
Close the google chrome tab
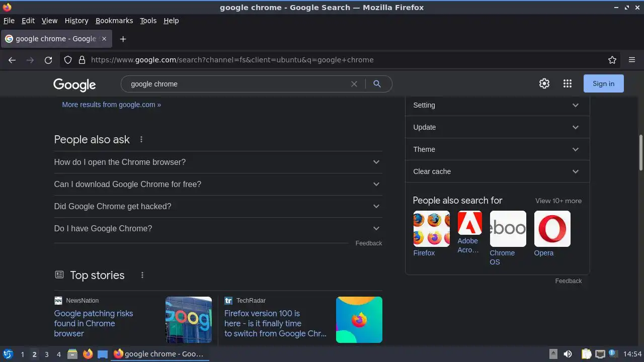tap(104, 39)
